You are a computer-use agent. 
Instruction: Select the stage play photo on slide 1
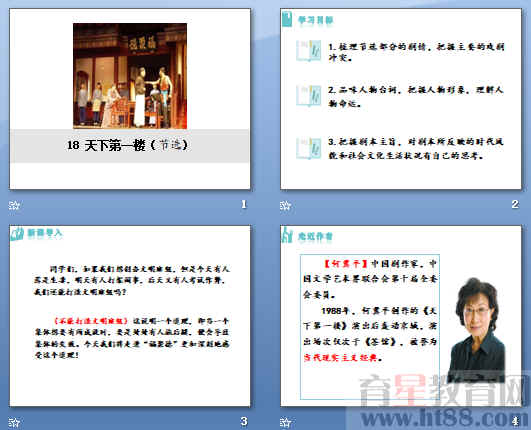[x=130, y=76]
